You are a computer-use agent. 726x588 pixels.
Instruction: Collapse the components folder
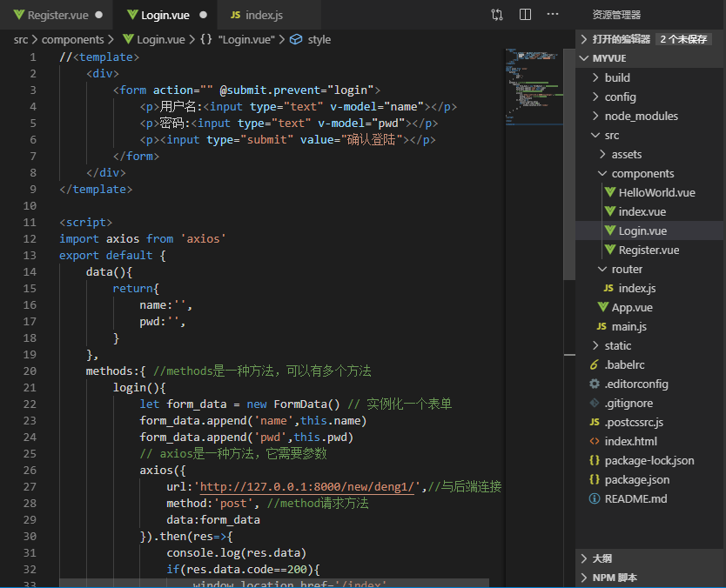point(642,173)
